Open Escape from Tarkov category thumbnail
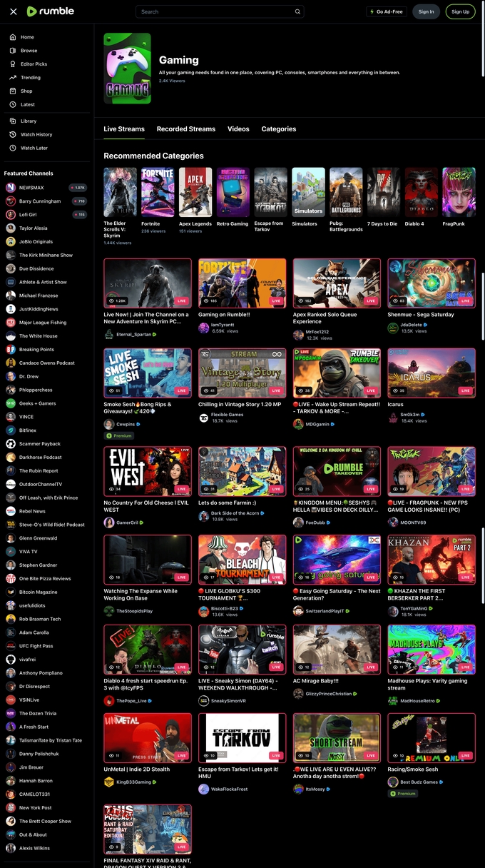 pyautogui.click(x=271, y=192)
